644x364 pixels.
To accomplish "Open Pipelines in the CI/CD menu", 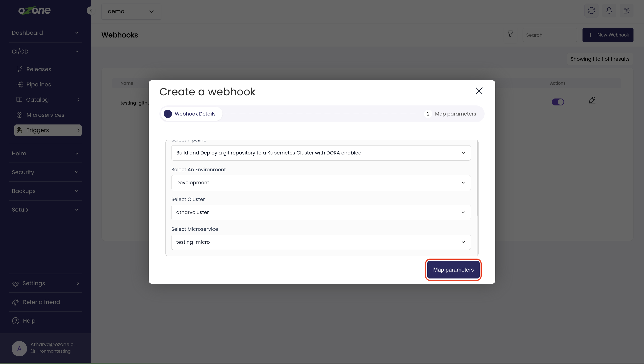I will pos(38,84).
